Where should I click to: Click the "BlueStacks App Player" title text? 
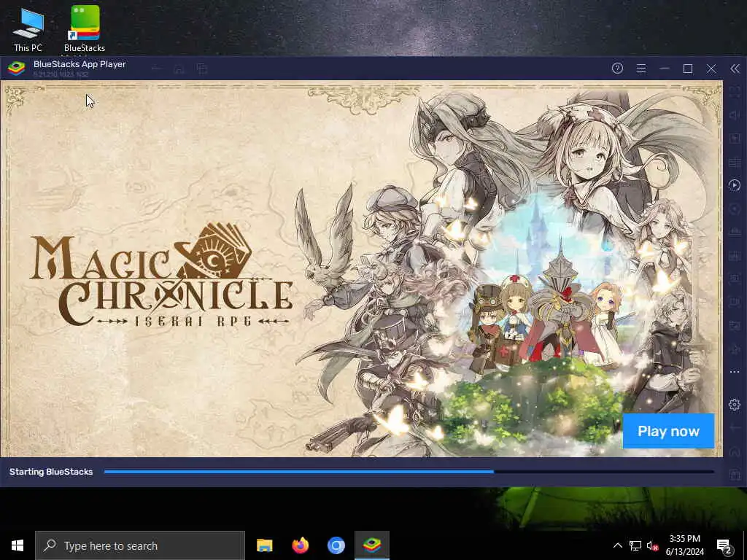click(x=80, y=64)
